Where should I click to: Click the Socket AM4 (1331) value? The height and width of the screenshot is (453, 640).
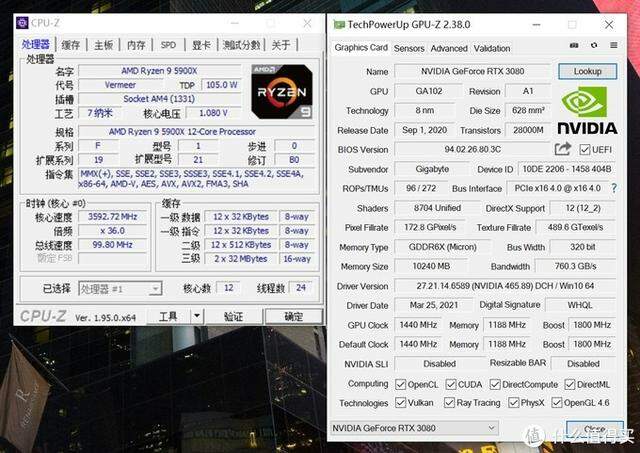click(159, 99)
